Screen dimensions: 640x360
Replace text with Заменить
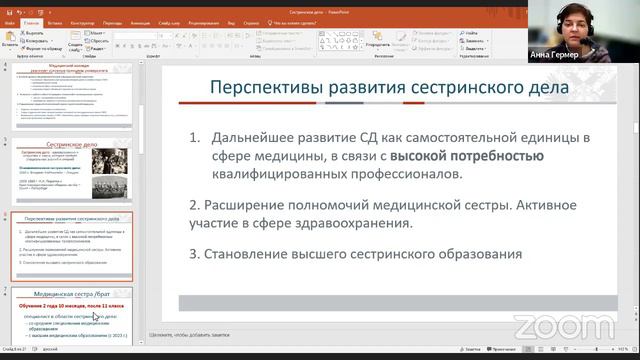point(473,41)
